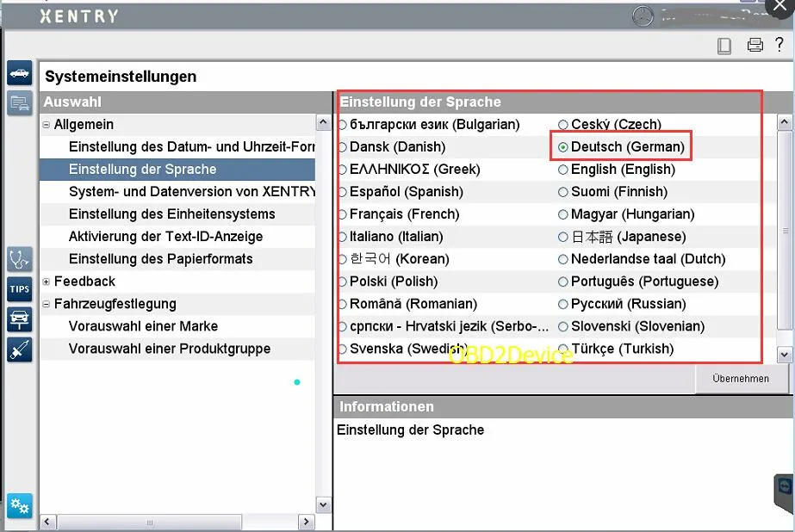Select Ceský (Czech) language option

tap(562, 125)
